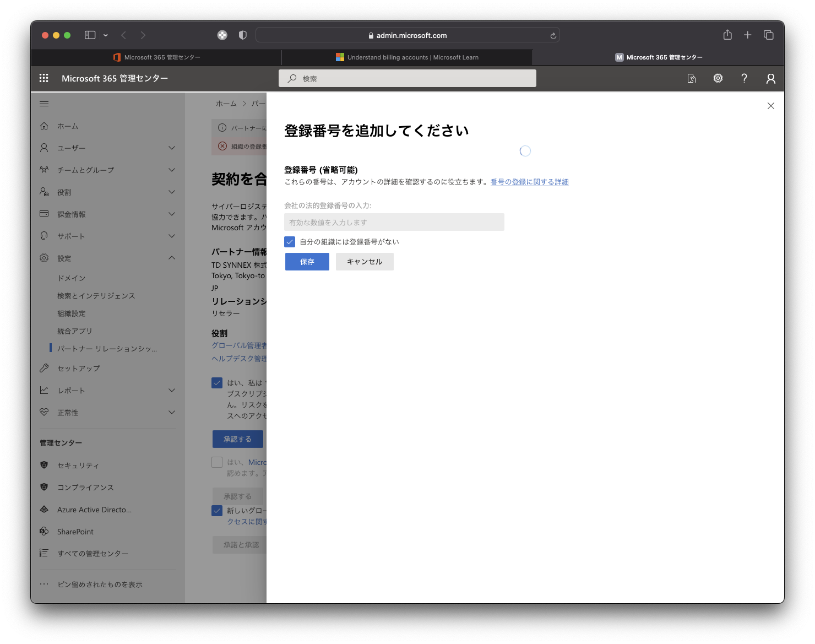The width and height of the screenshot is (815, 644).
Task: Click the チームとグループ icon
Action: tap(44, 170)
